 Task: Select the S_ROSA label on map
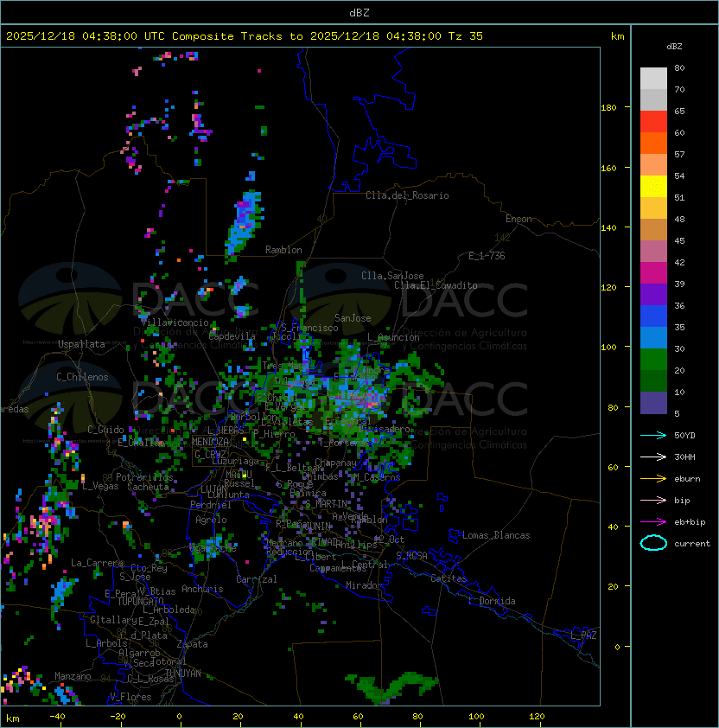pyautogui.click(x=411, y=556)
